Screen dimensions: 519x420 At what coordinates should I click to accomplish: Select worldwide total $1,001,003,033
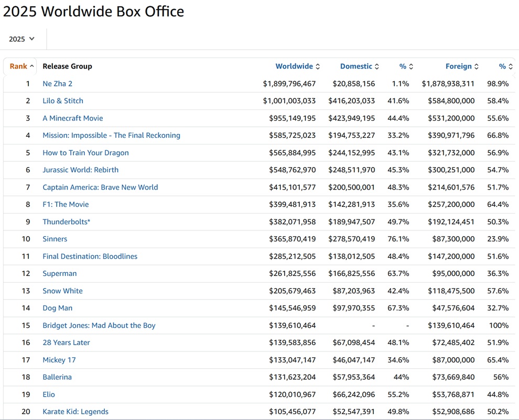(x=289, y=101)
